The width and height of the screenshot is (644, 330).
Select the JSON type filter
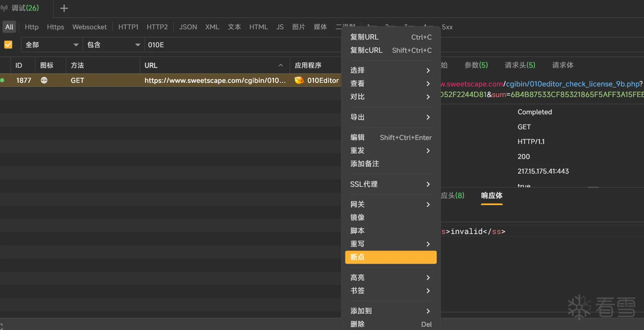pos(188,27)
